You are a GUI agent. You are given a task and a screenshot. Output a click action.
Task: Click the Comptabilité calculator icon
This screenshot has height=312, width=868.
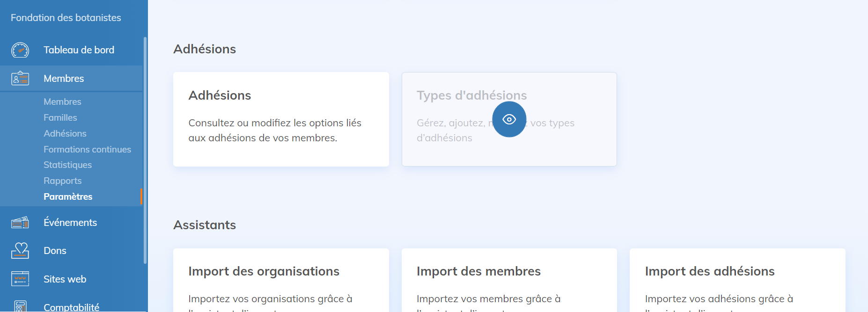[x=20, y=306]
